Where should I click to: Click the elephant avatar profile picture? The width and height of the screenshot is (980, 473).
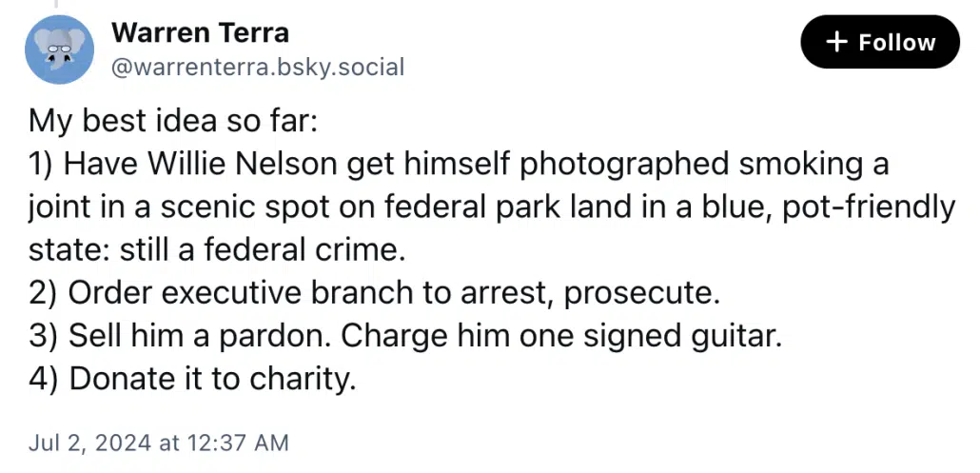coord(59,49)
